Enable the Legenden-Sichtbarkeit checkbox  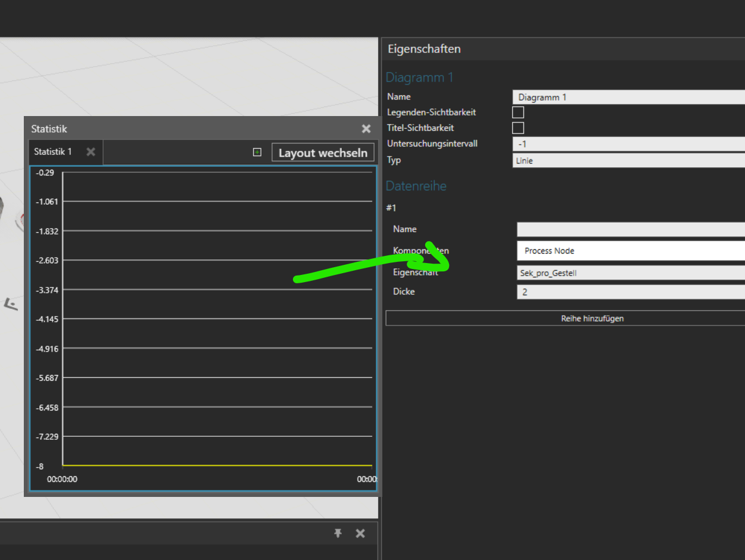coord(518,112)
